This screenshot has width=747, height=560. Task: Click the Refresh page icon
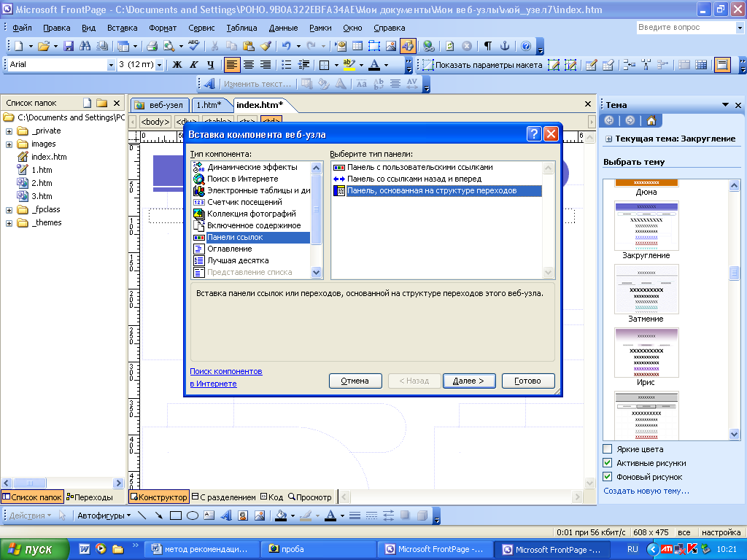(449, 46)
